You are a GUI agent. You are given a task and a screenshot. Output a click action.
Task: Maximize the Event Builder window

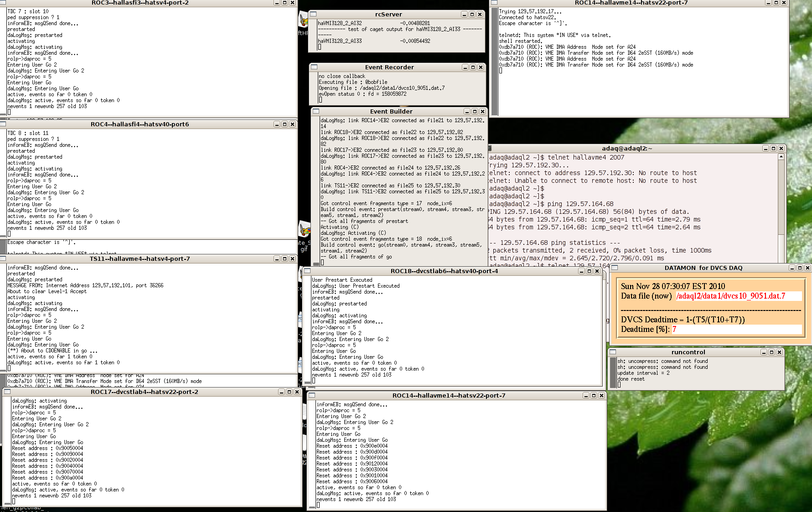tap(475, 112)
